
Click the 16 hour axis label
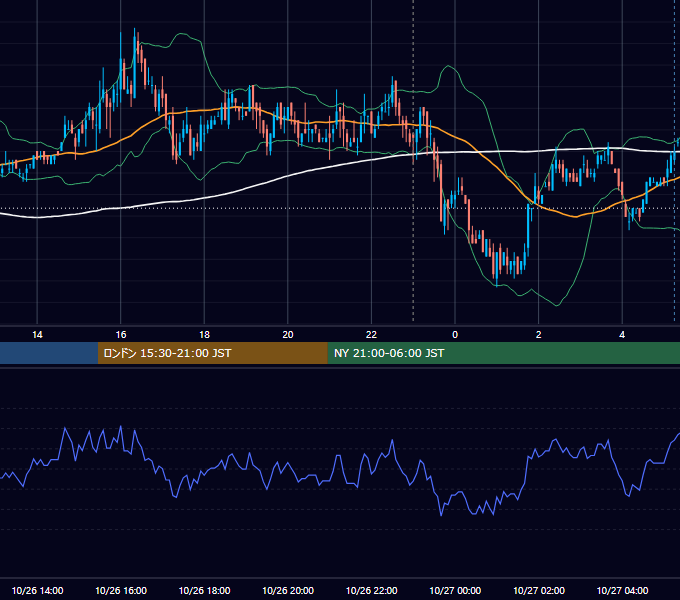(x=121, y=335)
